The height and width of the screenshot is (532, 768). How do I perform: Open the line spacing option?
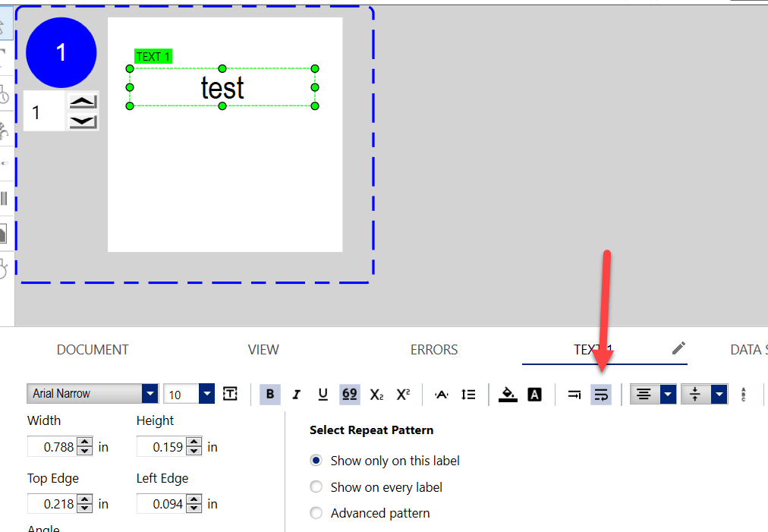[468, 394]
